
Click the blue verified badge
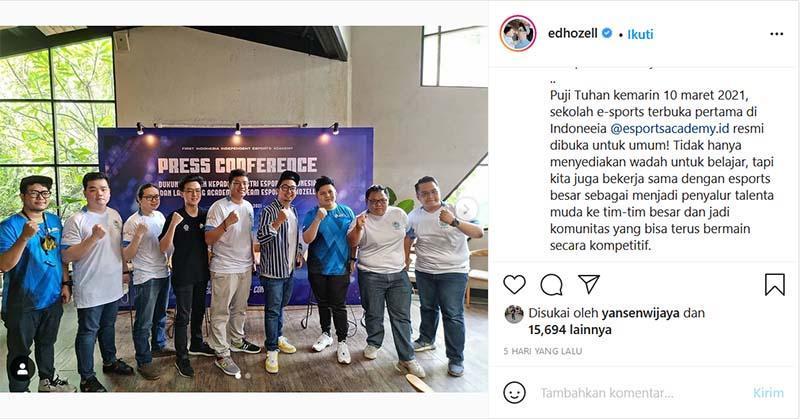607,34
